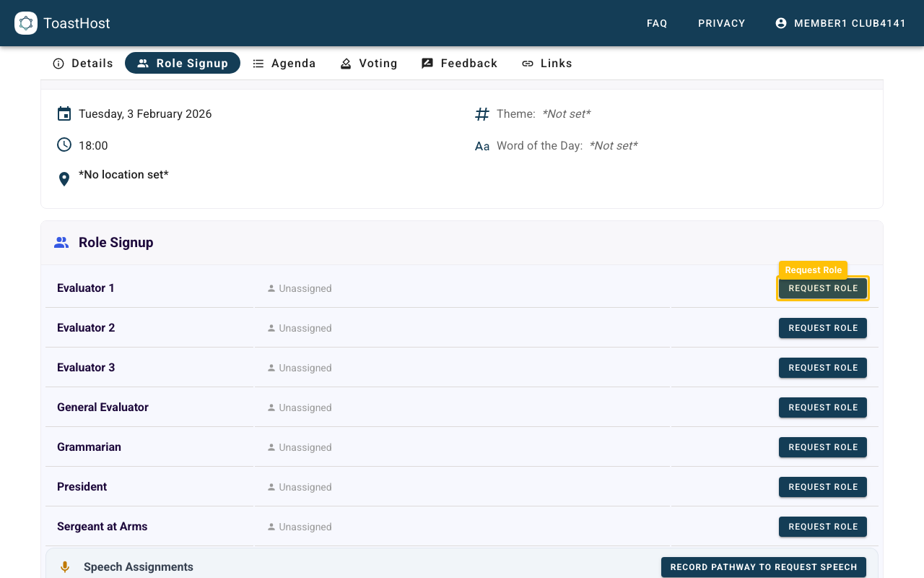Image resolution: width=924 pixels, height=578 pixels.
Task: Click the calendar icon next to the meeting date
Action: pos(64,113)
